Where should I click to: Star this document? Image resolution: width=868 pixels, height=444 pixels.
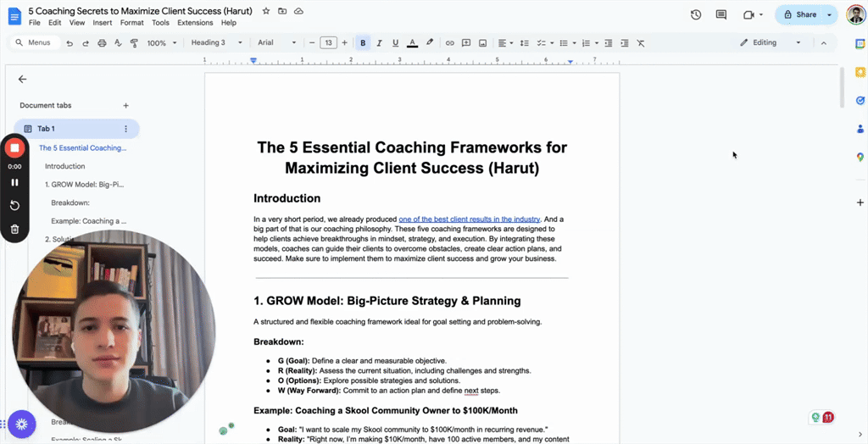(265, 11)
